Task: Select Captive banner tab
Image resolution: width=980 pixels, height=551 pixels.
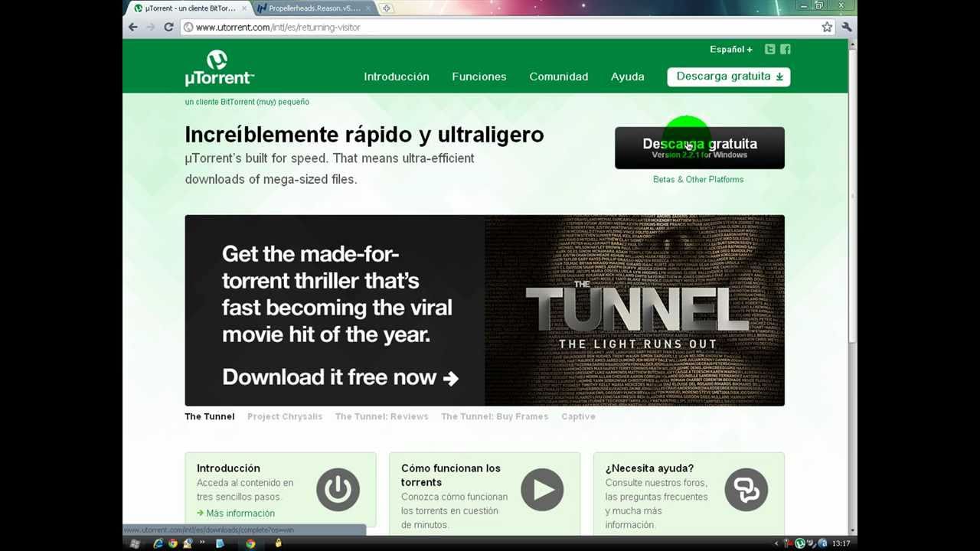Action: click(x=578, y=416)
